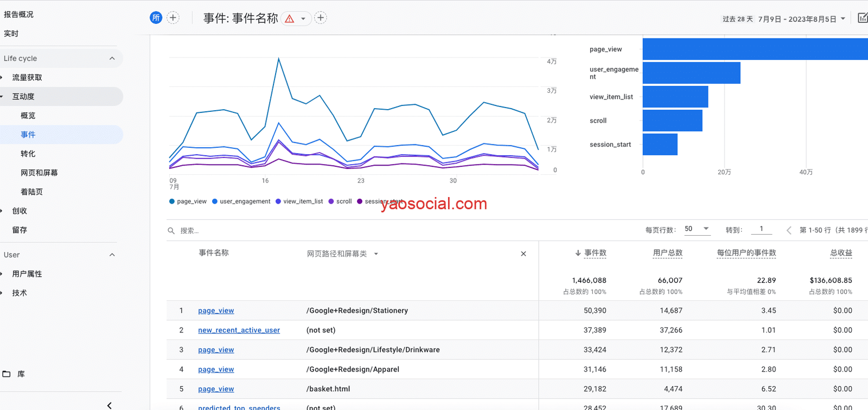This screenshot has height=410, width=868.
Task: Open the edit chart icon at top right
Action: [x=862, y=18]
